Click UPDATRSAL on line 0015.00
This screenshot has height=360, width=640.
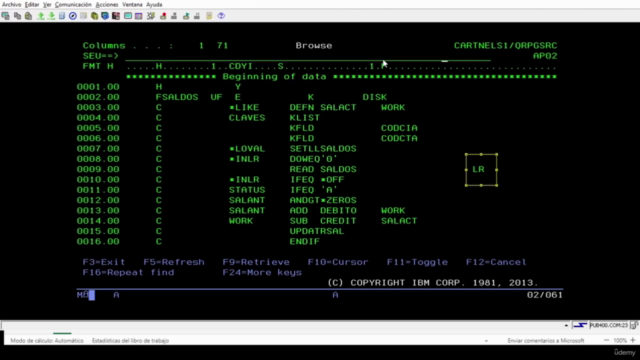317,231
